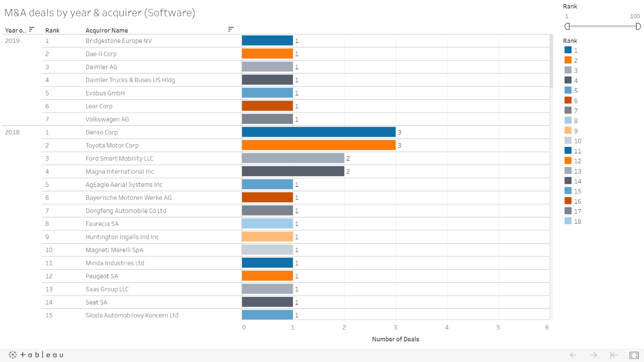Select Bayerische Motoren Werke AG label
Viewport: 644px width, 362px height.
coord(128,198)
